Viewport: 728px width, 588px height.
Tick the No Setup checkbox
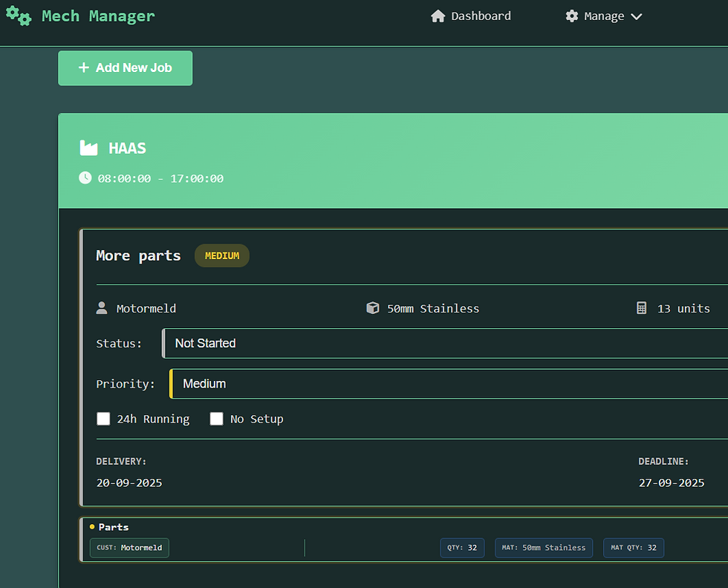[x=216, y=419]
